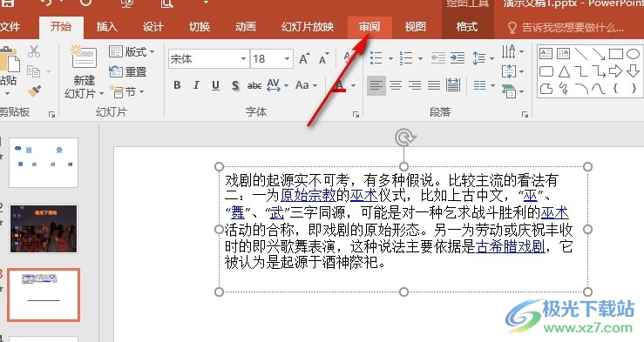Viewport: 644px width, 342px height.
Task: Click the 古希腊戏剧 hyperlink in text
Action: pyautogui.click(x=511, y=246)
